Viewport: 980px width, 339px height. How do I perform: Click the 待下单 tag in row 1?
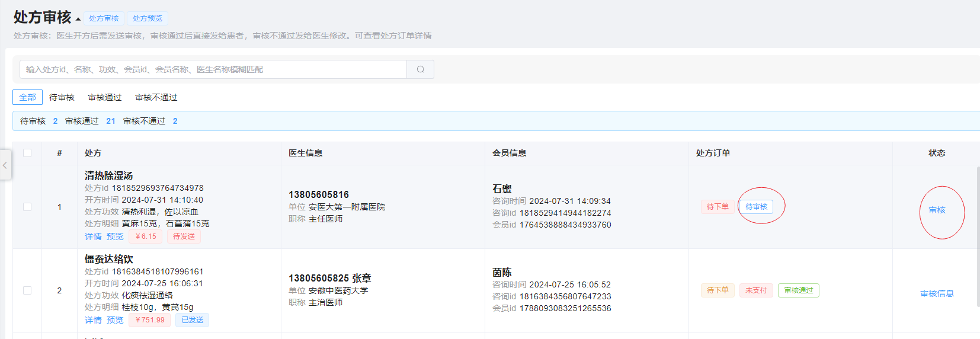click(x=718, y=207)
